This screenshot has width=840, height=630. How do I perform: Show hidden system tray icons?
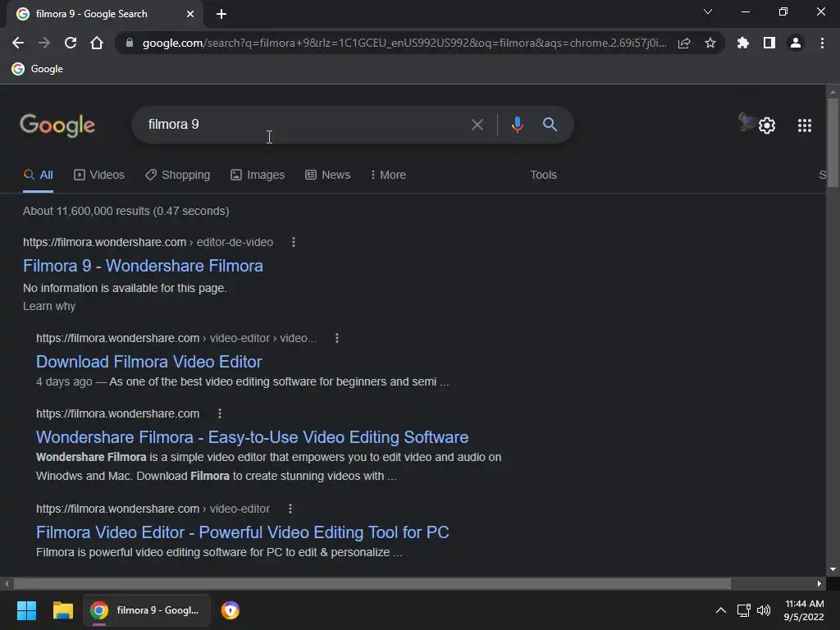point(721,610)
